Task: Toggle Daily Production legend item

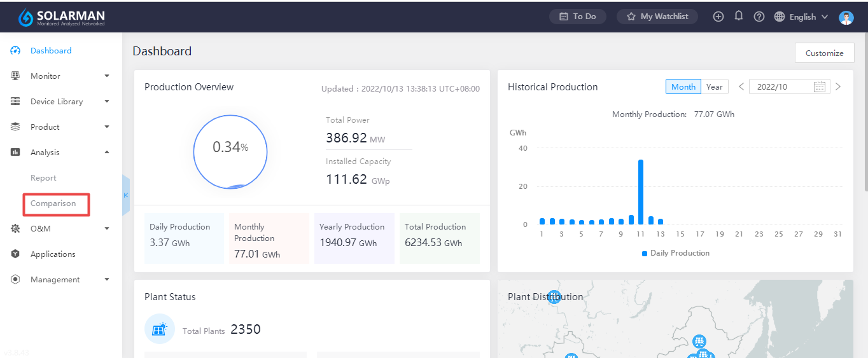Action: pos(676,253)
